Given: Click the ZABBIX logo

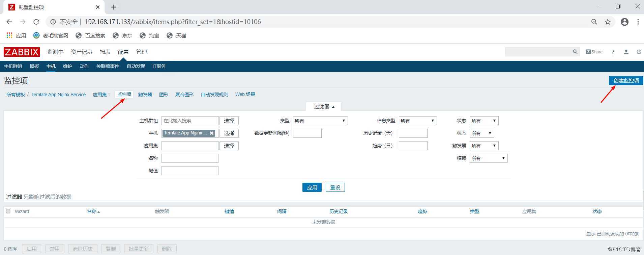Looking at the screenshot, I should coord(22,52).
